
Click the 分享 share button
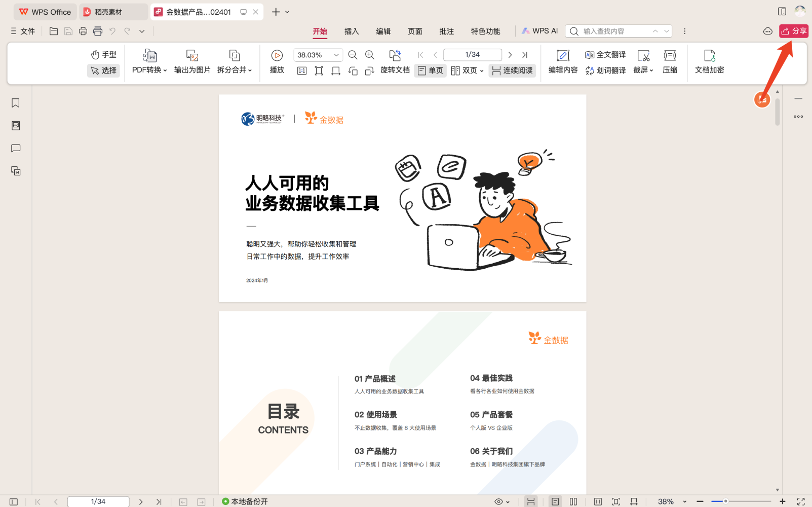[794, 31]
